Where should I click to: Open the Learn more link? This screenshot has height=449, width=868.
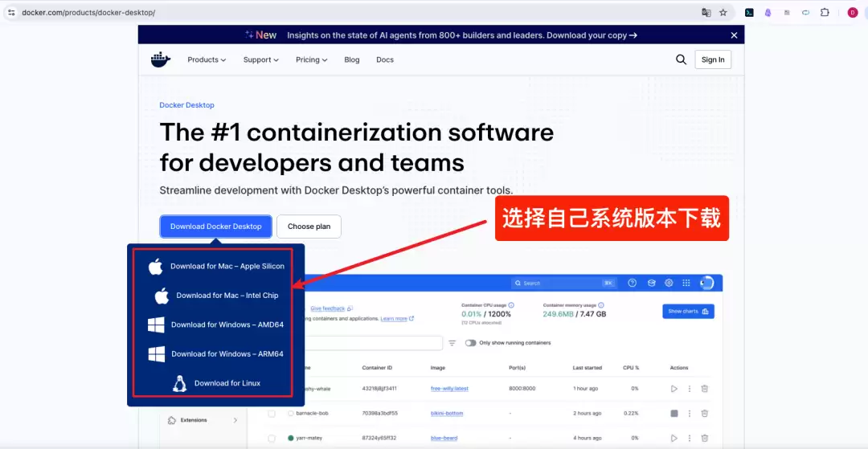click(397, 319)
